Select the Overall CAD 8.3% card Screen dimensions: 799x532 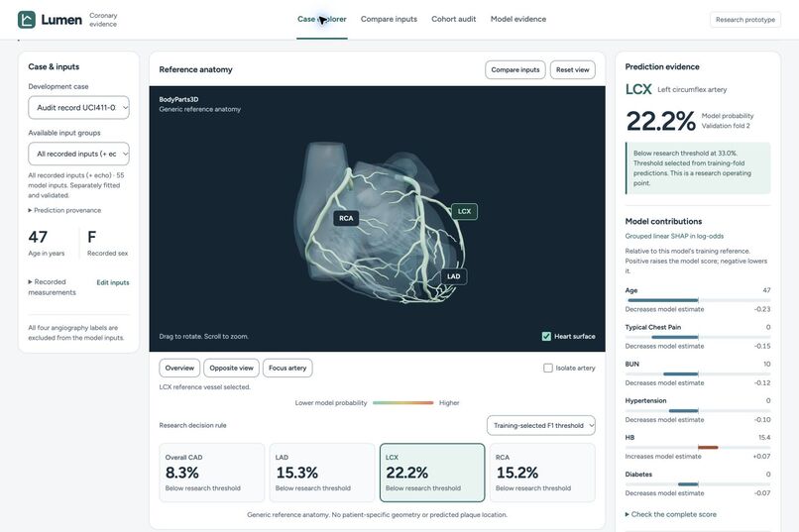[x=211, y=473]
